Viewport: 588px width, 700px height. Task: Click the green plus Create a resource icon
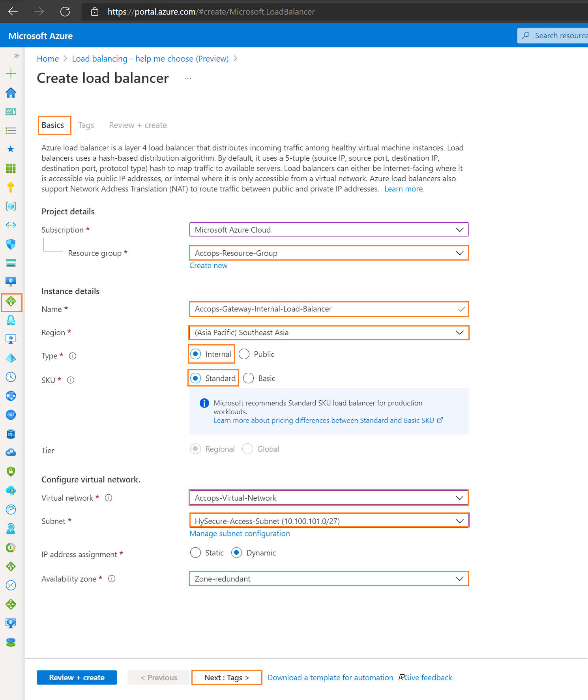pos(11,73)
